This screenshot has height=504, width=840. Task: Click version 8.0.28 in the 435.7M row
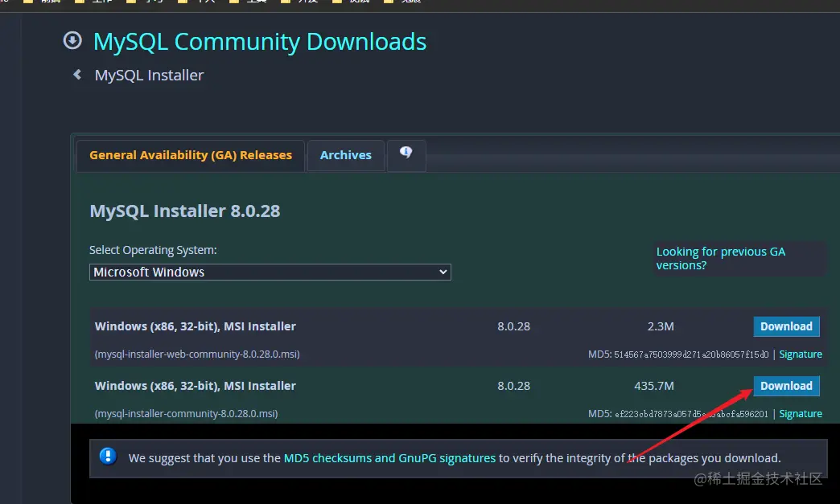[514, 386]
